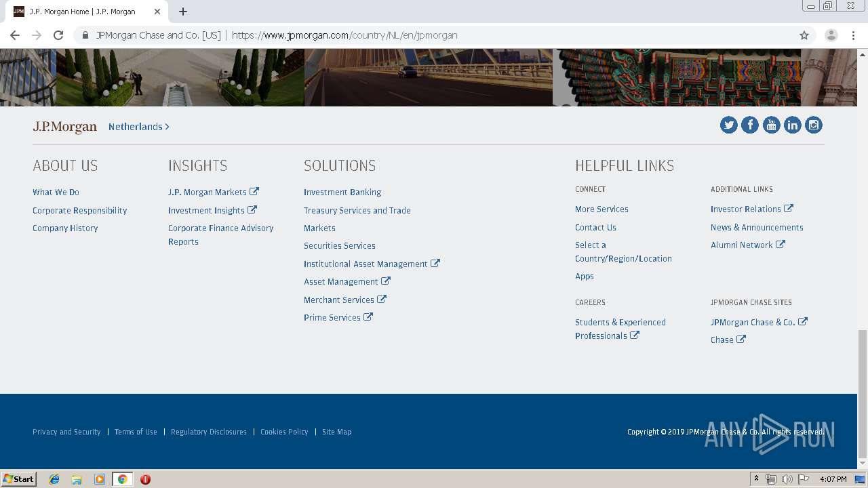Click the site security padlock icon
Image resolution: width=868 pixels, height=488 pixels.
coord(85,35)
